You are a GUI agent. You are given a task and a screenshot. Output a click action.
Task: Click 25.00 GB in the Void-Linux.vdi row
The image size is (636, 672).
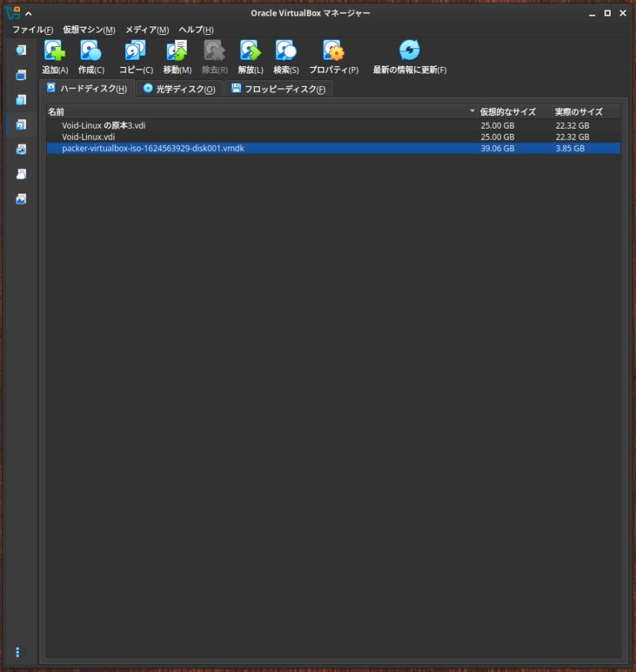[497, 137]
